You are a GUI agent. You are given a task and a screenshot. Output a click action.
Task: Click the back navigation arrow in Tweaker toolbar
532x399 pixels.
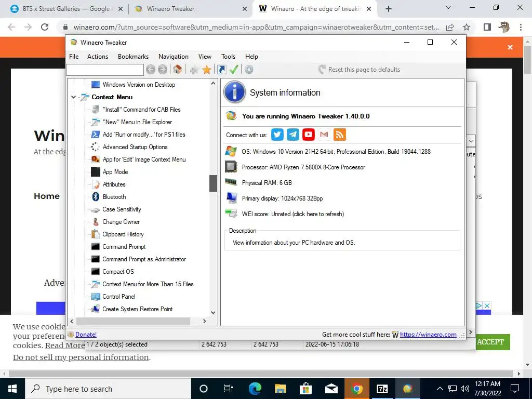(x=151, y=70)
